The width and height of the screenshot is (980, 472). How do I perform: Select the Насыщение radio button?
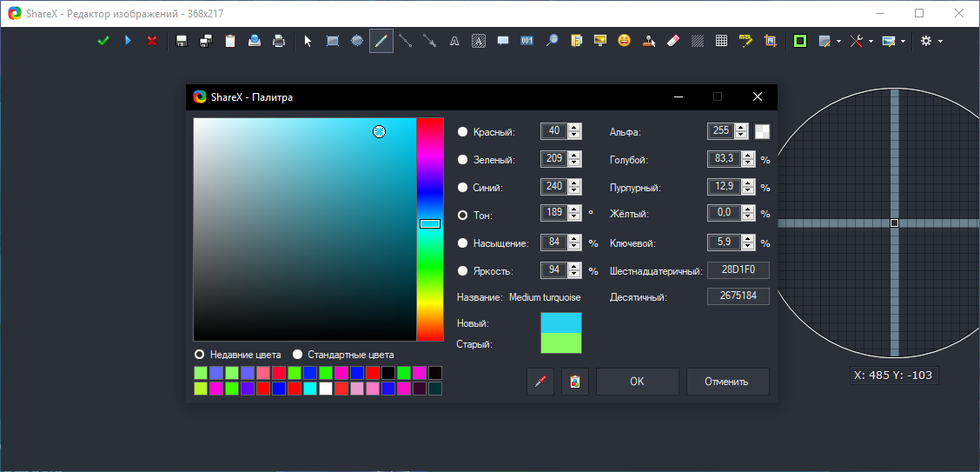pyautogui.click(x=463, y=243)
